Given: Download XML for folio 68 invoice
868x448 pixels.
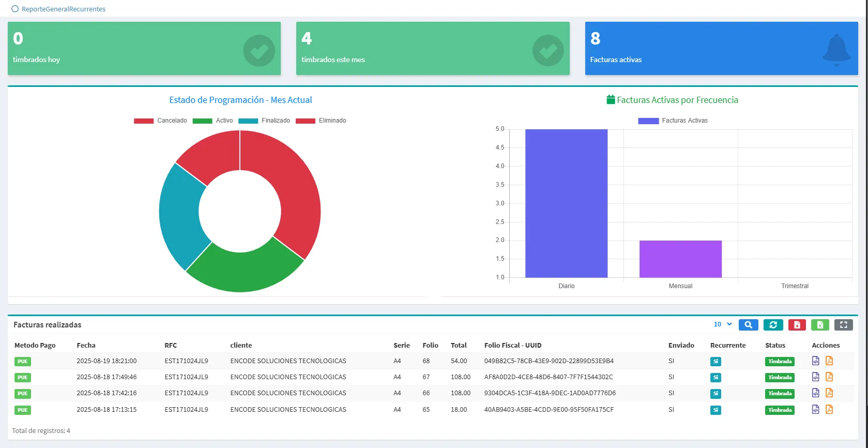Looking at the screenshot, I should tap(816, 361).
